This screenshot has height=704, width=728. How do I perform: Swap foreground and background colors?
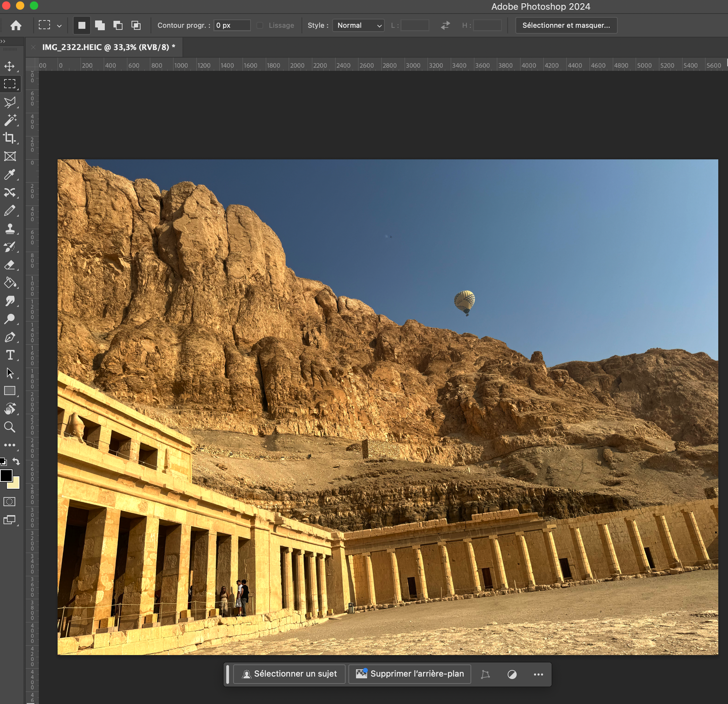pyautogui.click(x=16, y=461)
